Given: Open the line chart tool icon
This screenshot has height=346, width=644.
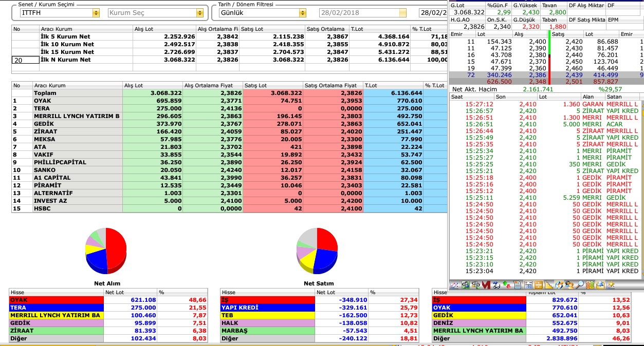Looking at the screenshot, I should click(x=455, y=285).
